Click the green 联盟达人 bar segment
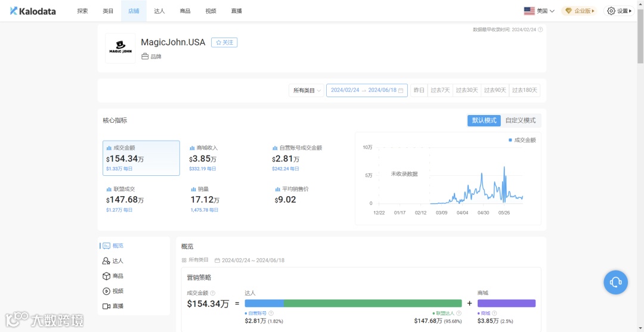The width and height of the screenshot is (644, 332). click(x=373, y=303)
